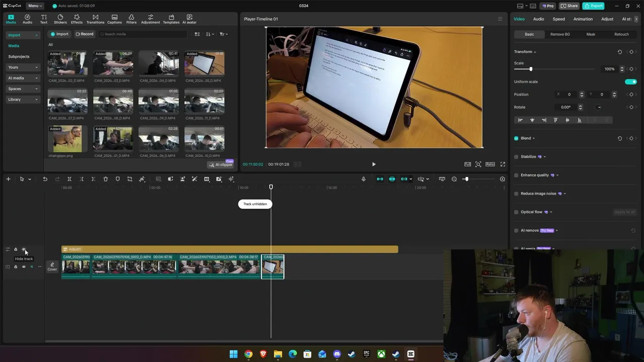The height and width of the screenshot is (362, 644).
Task: Click the Crop tool in timeline toolbar
Action: tap(130, 179)
